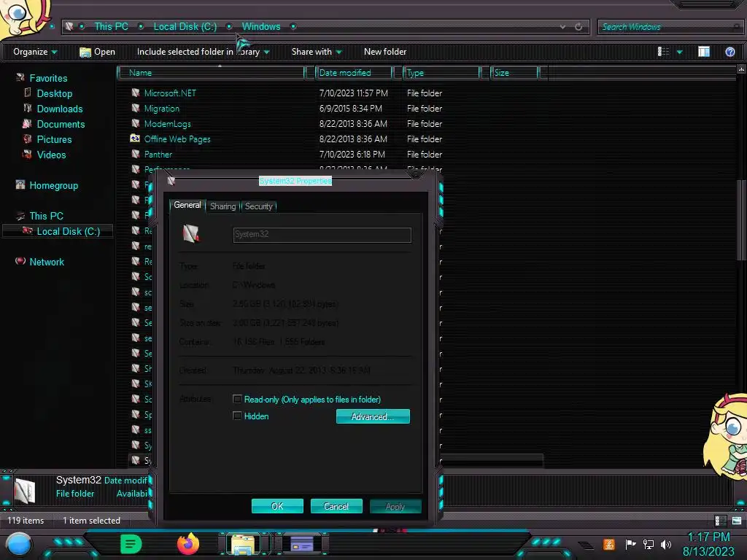Image resolution: width=747 pixels, height=560 pixels.
Task: Open the change view options arrow
Action: 679,52
